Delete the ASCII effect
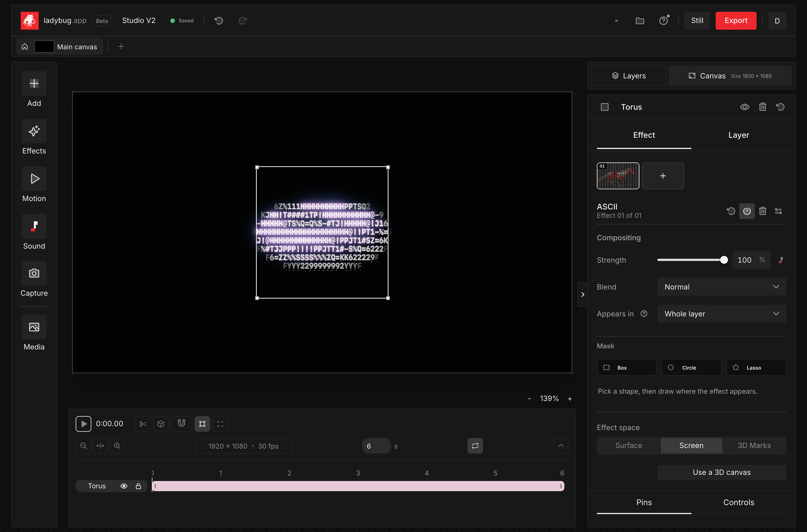Screen dimensions: 807x532 point(763,211)
